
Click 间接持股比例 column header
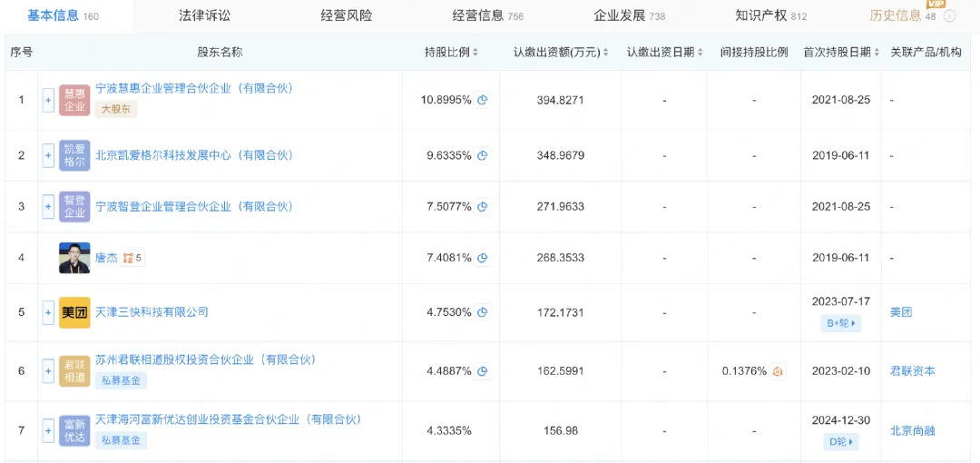(754, 53)
